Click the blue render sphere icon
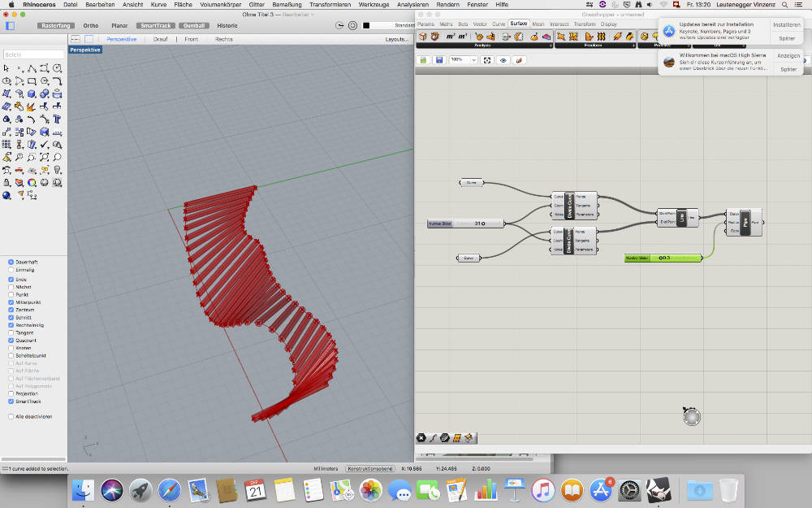The height and width of the screenshot is (508, 812). tap(6, 195)
